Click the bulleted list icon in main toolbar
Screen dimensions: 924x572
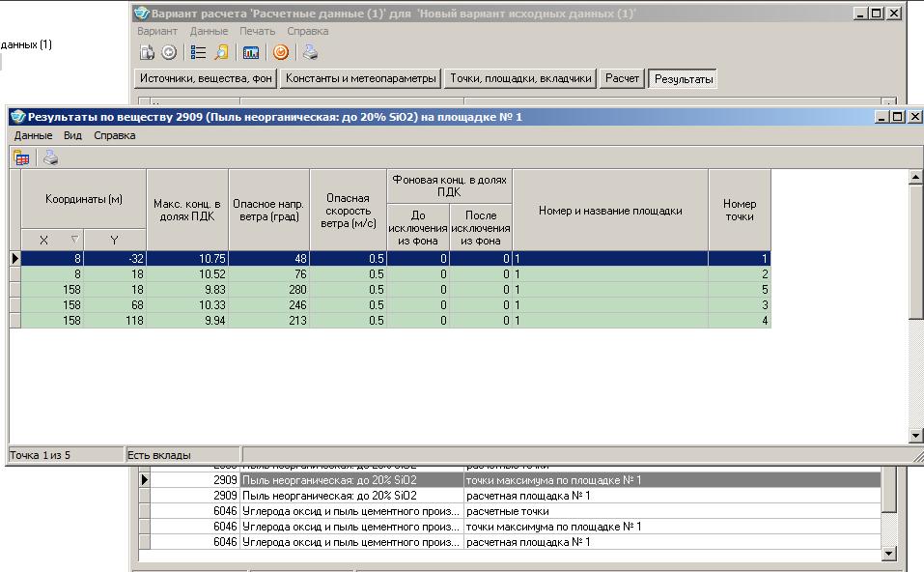coord(199,53)
